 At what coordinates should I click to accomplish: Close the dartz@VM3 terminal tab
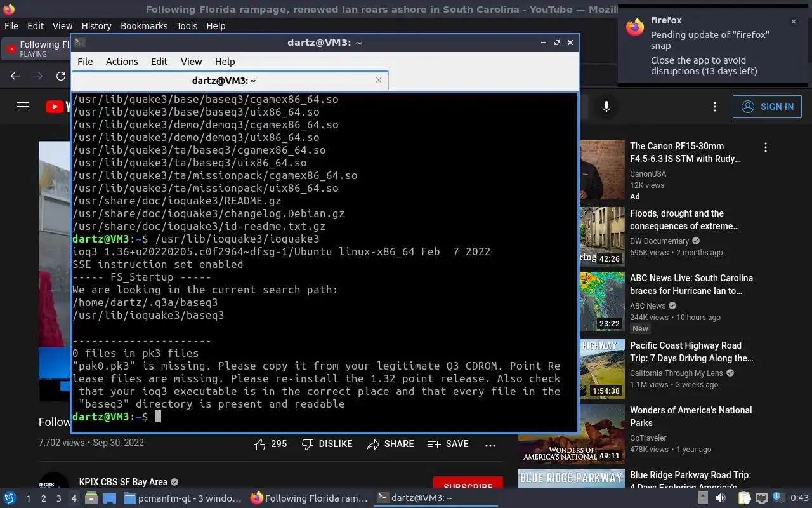click(x=379, y=80)
